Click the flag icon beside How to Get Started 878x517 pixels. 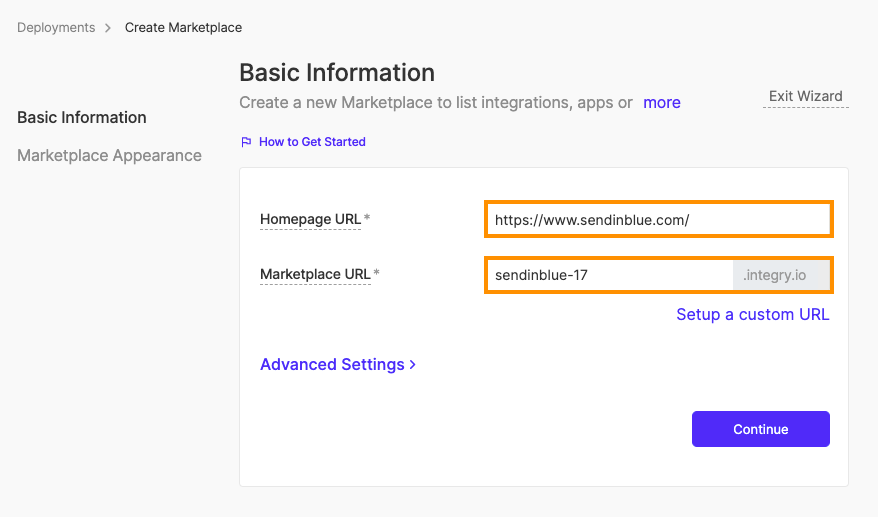[246, 142]
